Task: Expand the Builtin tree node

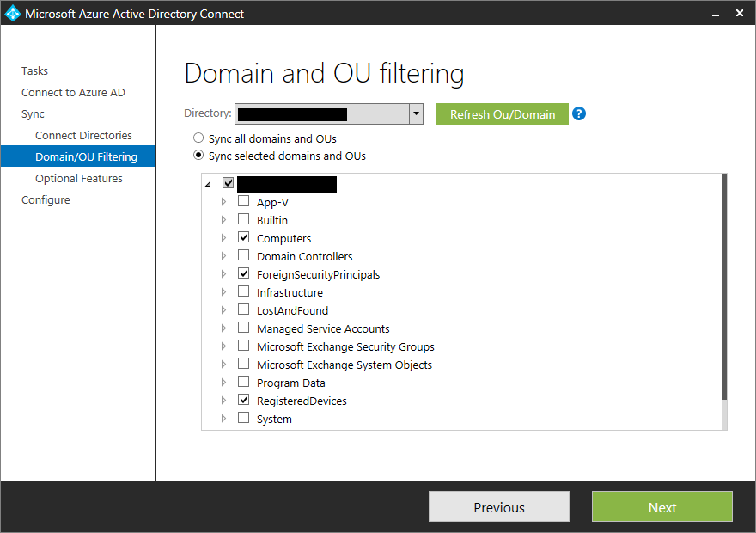Action: click(x=223, y=220)
